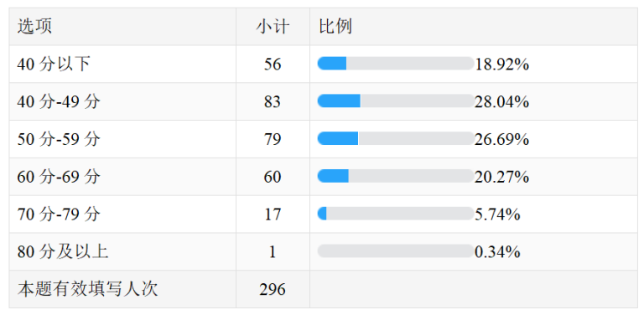Select the 40分-49分 option label

[x=59, y=101]
